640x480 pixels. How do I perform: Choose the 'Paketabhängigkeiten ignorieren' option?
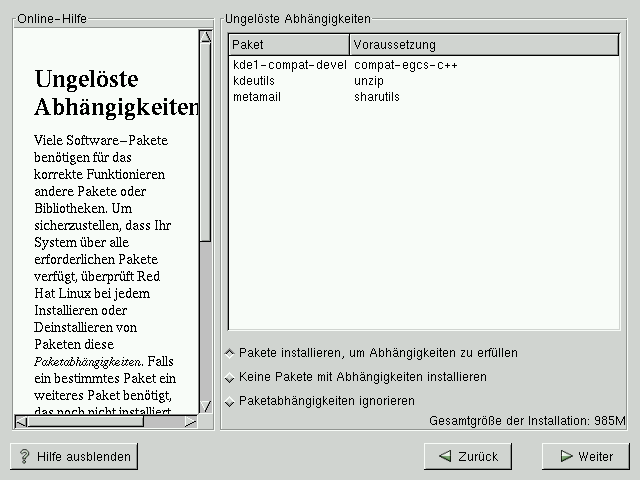click(230, 402)
